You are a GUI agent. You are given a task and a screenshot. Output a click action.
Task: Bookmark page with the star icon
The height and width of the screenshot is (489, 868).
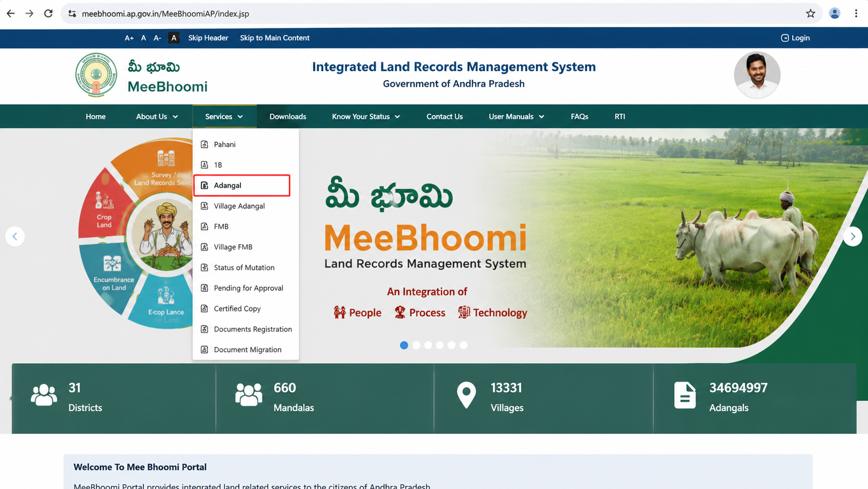[x=810, y=14]
